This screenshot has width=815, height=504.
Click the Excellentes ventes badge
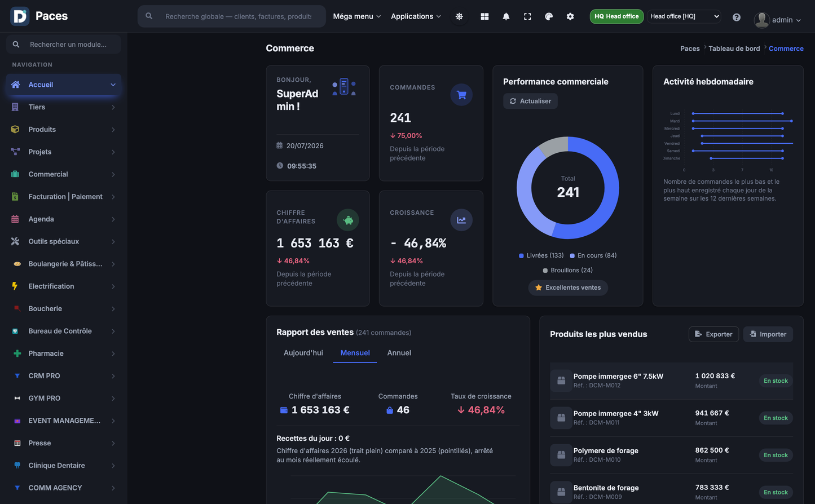click(568, 288)
